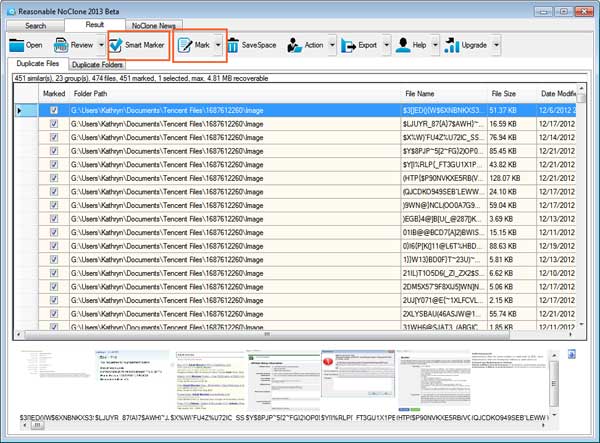Click the Upgrade toolbar icon
This screenshot has height=443, width=600.
[451, 45]
